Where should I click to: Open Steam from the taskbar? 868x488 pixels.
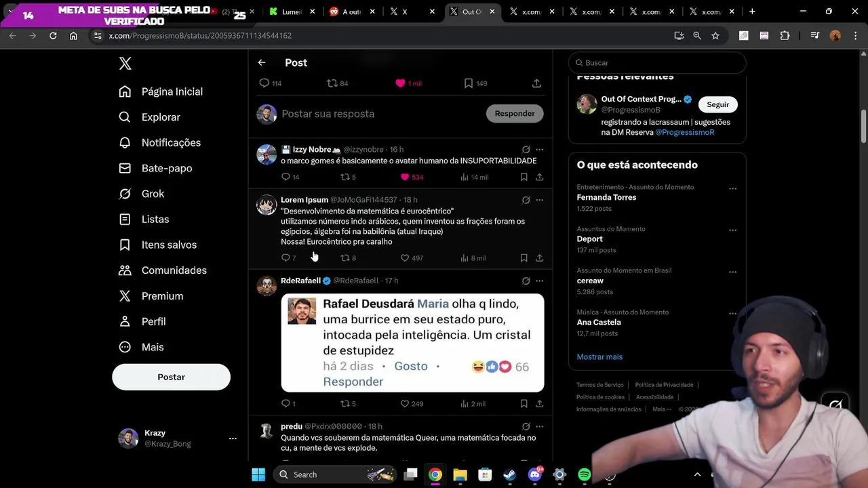pos(509,474)
